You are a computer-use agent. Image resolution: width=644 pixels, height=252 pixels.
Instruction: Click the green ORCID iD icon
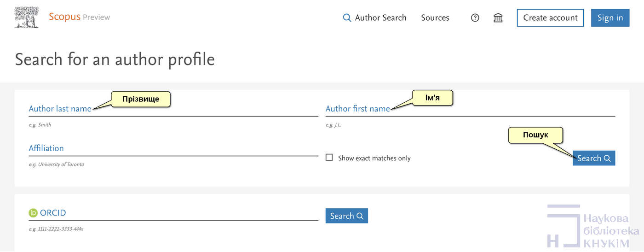(x=33, y=213)
